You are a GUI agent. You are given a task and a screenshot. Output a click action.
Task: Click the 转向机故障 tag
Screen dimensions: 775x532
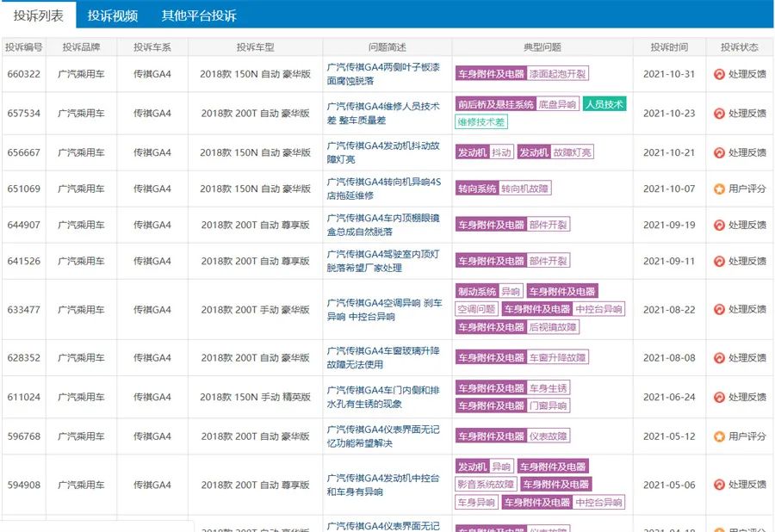click(524, 189)
